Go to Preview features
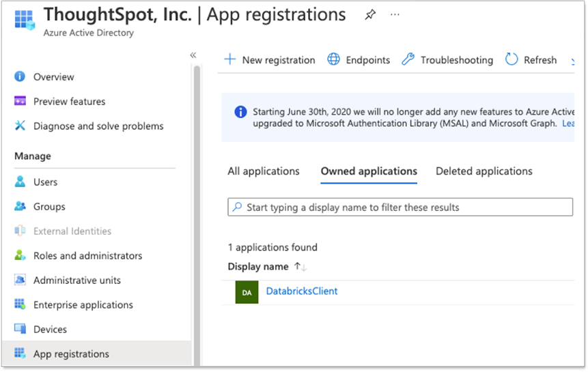Image resolution: width=588 pixels, height=372 pixels. click(69, 102)
